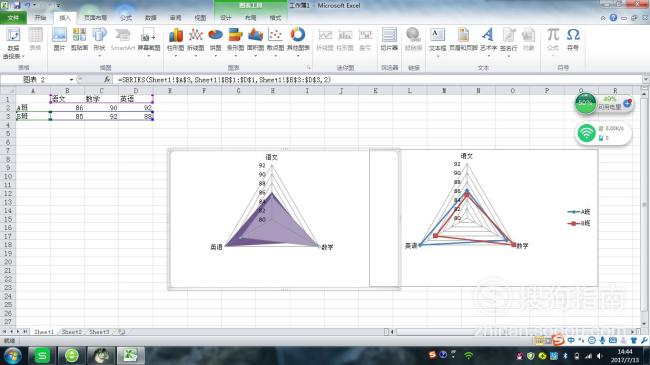This screenshot has height=365, width=650.
Task: Open the Windows Start menu
Action: (x=12, y=356)
